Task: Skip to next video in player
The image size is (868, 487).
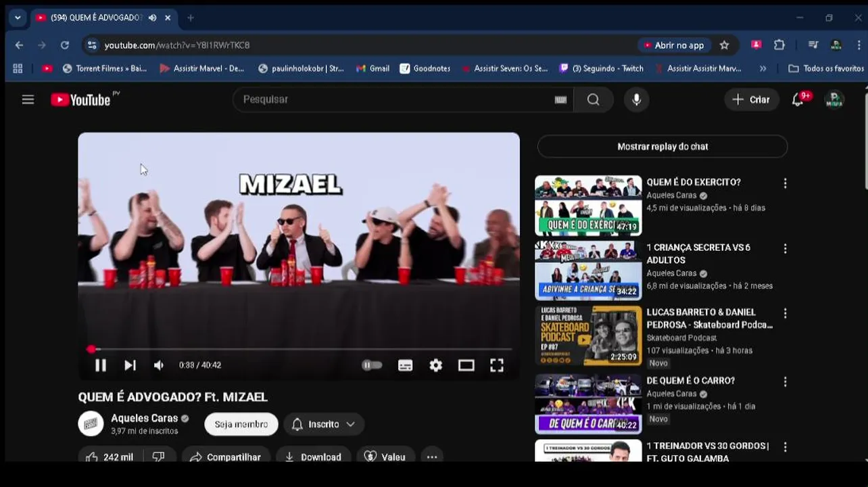Action: click(130, 365)
